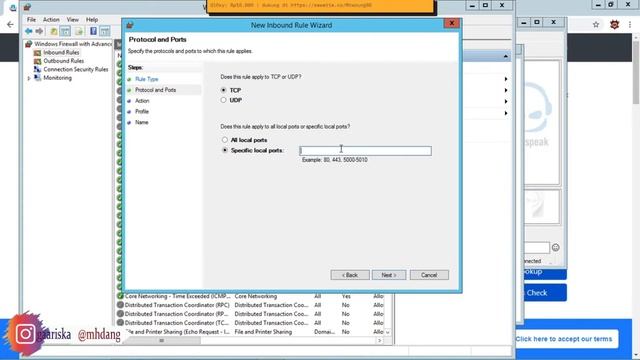Click the Monitoring tree icon
Viewport: 640px width, 360px height.
38,78
